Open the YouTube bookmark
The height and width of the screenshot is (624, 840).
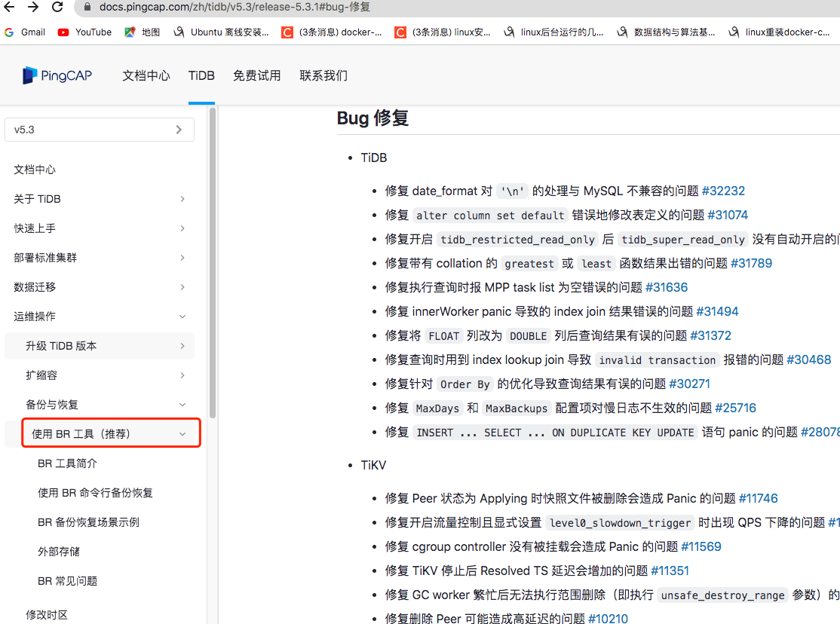tap(84, 32)
